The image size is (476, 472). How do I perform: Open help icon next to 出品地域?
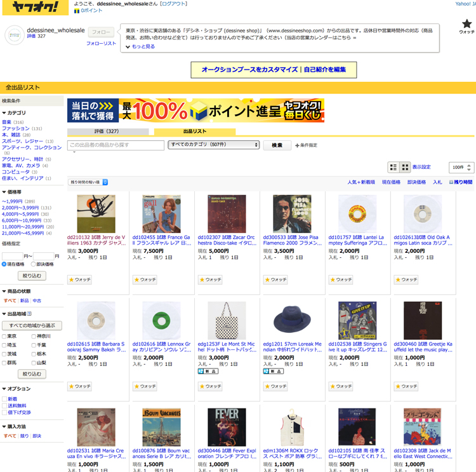point(29,314)
